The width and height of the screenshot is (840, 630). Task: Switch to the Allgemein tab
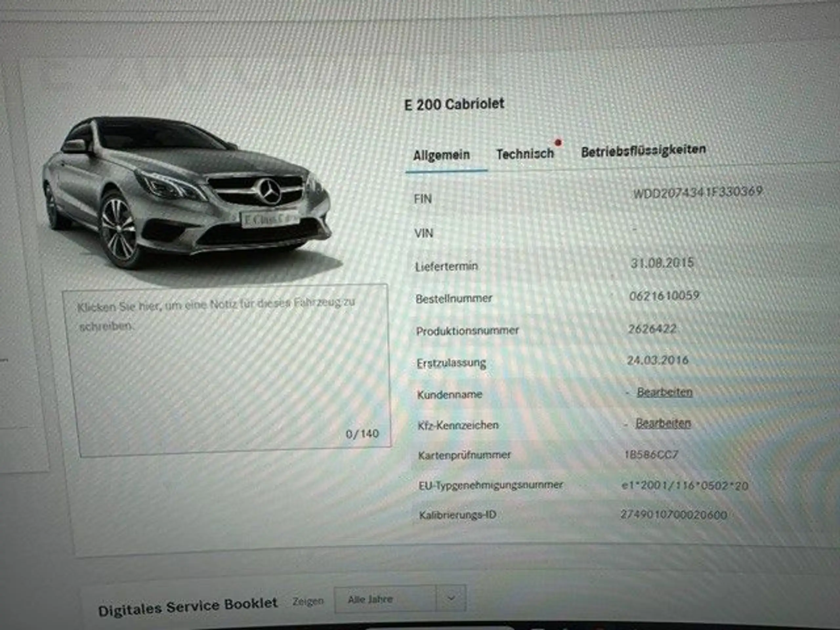tap(441, 155)
